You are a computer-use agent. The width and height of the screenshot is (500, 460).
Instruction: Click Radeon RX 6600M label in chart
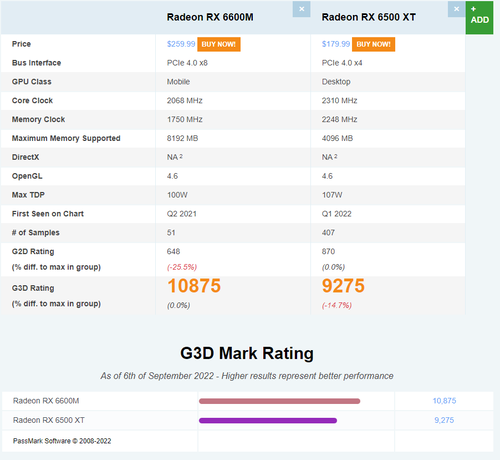pyautogui.click(x=46, y=401)
